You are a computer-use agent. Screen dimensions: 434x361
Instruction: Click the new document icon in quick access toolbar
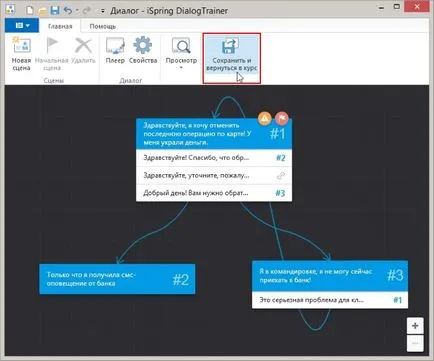point(30,10)
